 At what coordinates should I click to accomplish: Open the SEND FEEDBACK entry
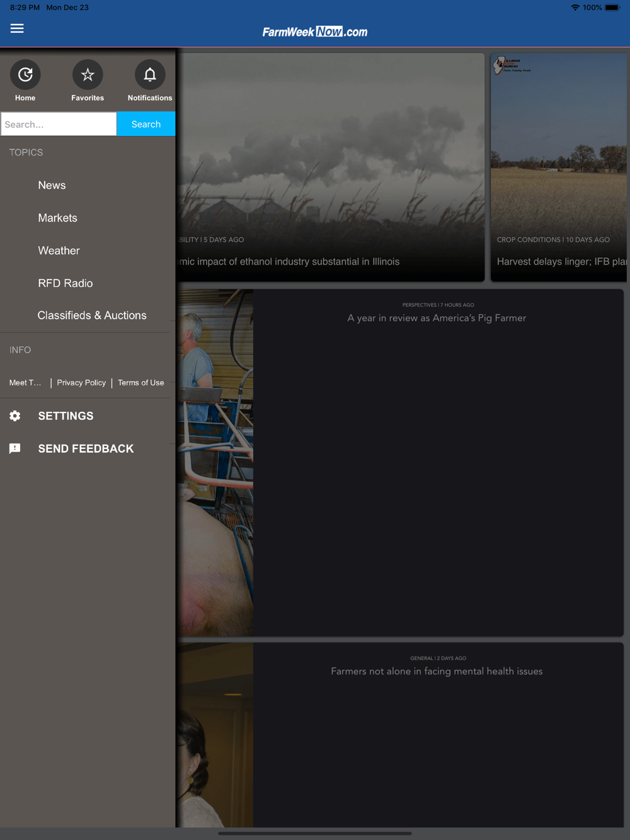[x=86, y=448]
